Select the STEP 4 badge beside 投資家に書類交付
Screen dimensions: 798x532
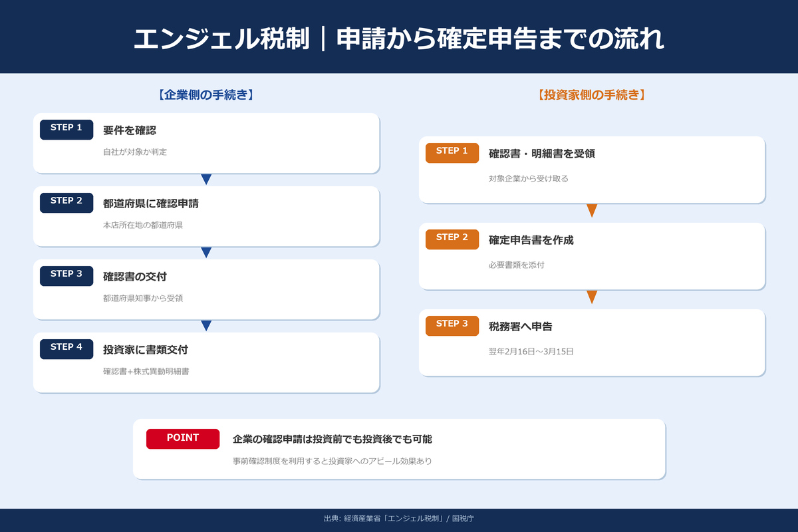pyautogui.click(x=66, y=348)
